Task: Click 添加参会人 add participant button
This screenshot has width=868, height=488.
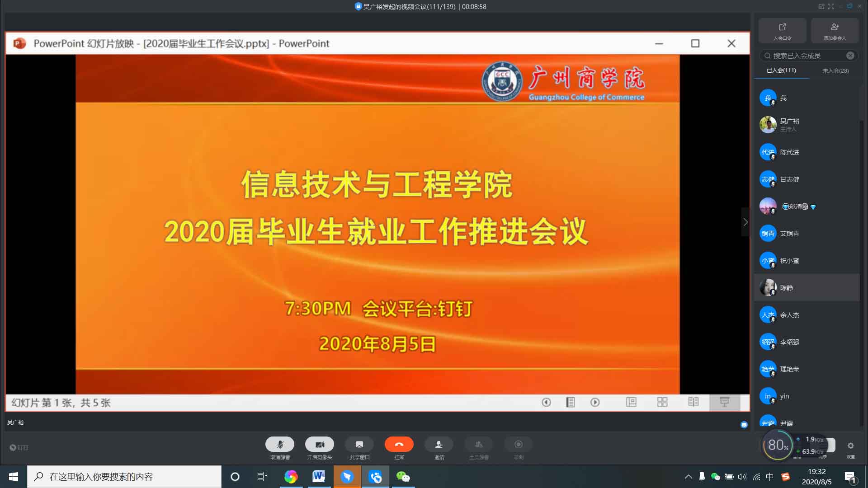Action: pyautogui.click(x=835, y=31)
